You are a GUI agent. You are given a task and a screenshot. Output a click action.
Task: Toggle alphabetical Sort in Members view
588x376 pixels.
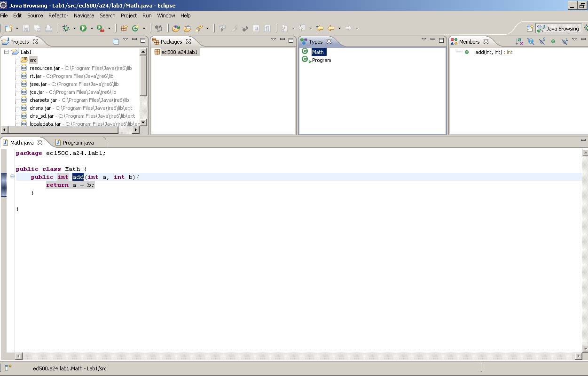(x=519, y=41)
